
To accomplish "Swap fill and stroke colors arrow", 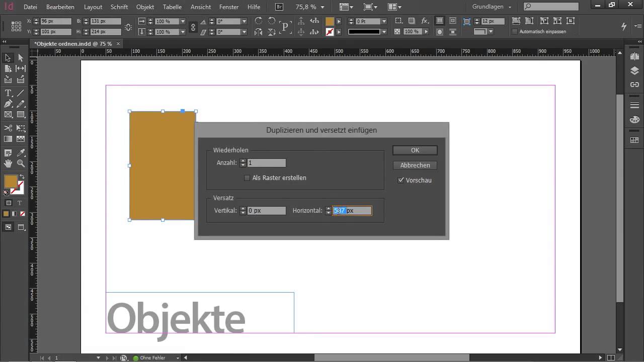I will (22, 176).
